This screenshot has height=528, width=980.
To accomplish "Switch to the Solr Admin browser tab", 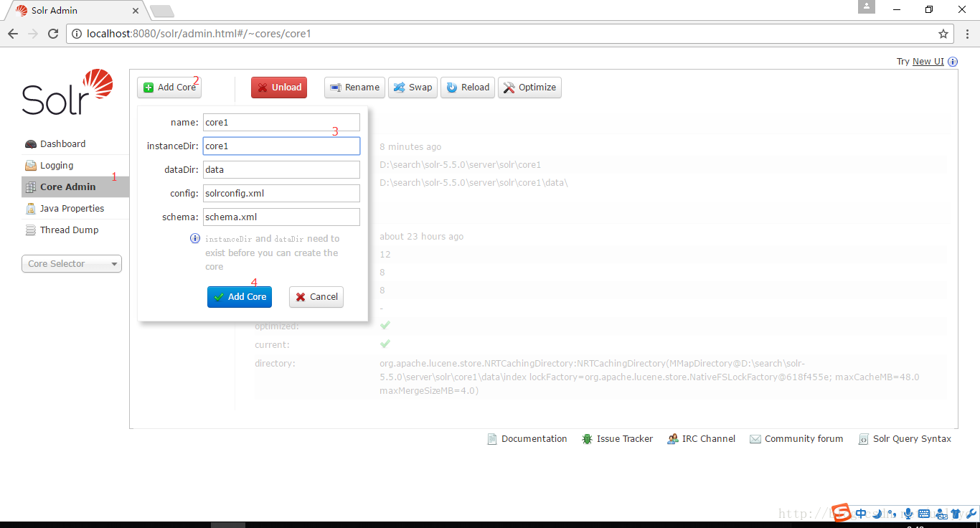I will coord(75,11).
